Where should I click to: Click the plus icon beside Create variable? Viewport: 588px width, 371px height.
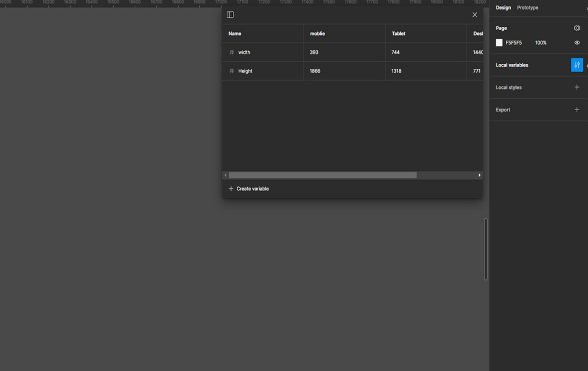231,189
